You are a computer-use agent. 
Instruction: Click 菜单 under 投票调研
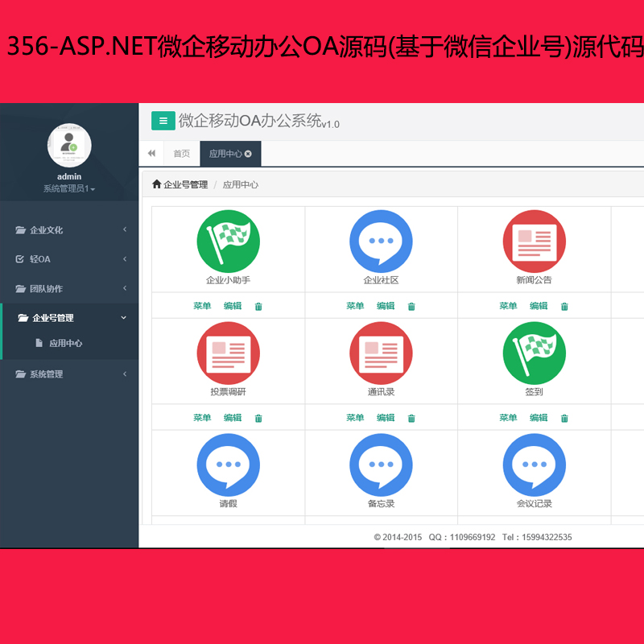click(202, 417)
